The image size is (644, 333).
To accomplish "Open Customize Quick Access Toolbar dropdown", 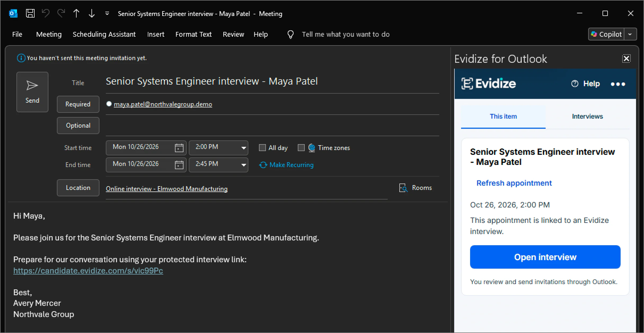I will 107,13.
